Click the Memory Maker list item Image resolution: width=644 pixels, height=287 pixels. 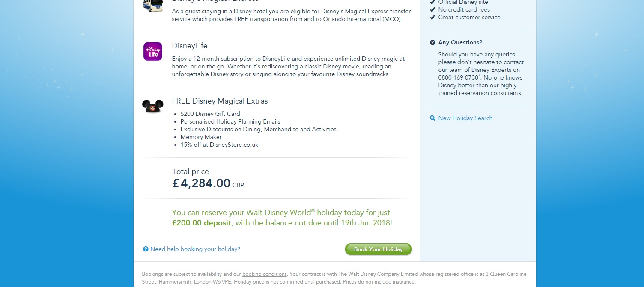click(x=201, y=137)
